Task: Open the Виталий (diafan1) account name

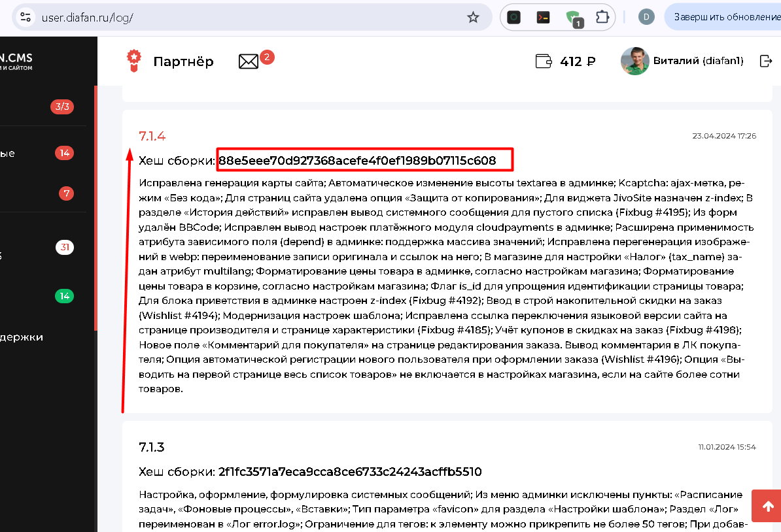Action: tap(699, 61)
